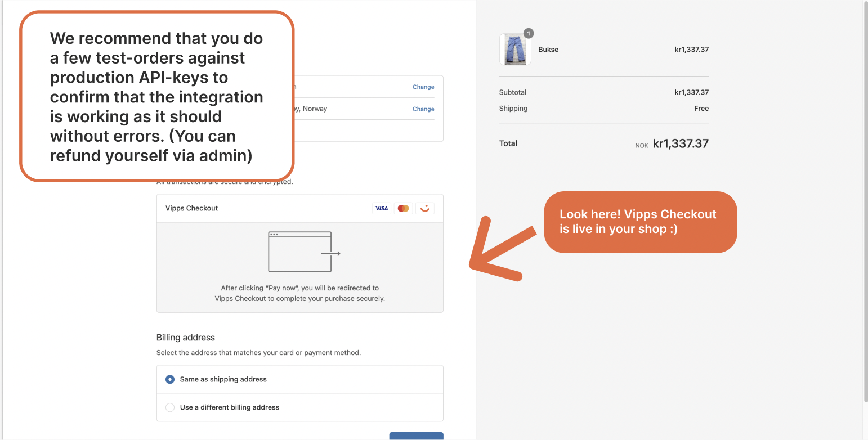Click the Visa card icon
Viewport: 868px width, 440px height.
pos(382,208)
